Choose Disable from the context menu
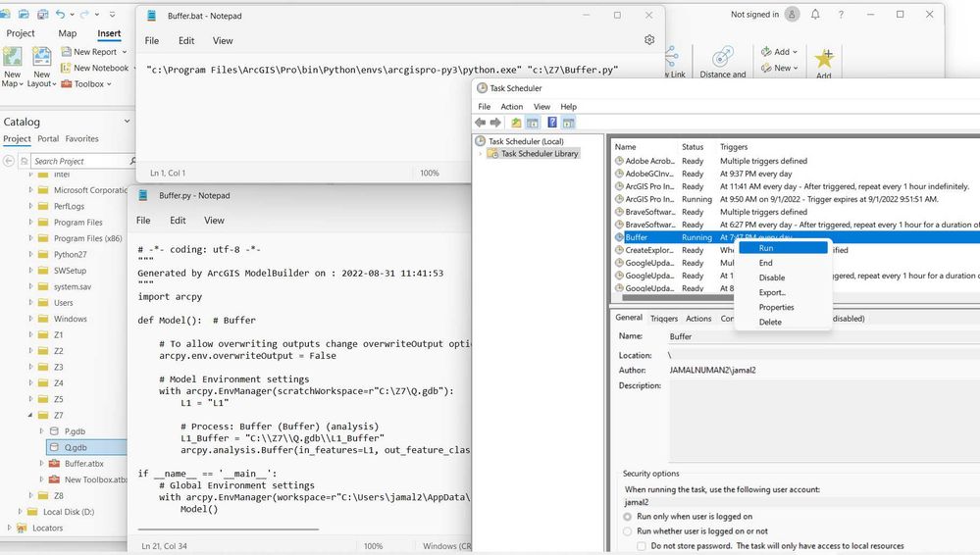This screenshot has width=980, height=555. point(772,277)
